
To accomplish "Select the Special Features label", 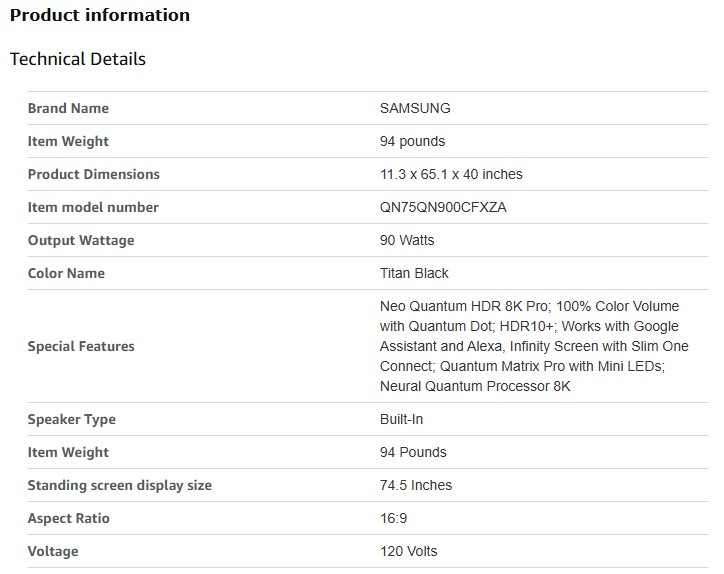I will pyautogui.click(x=81, y=346).
